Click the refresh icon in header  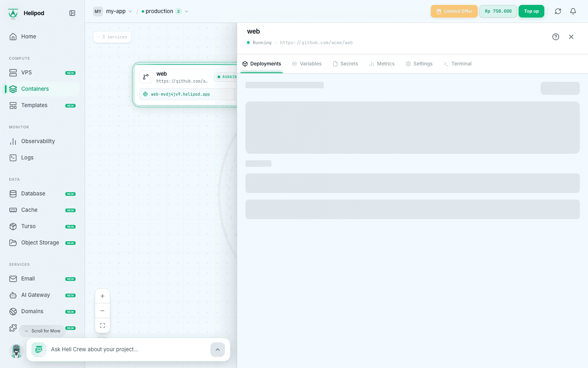pyautogui.click(x=558, y=11)
